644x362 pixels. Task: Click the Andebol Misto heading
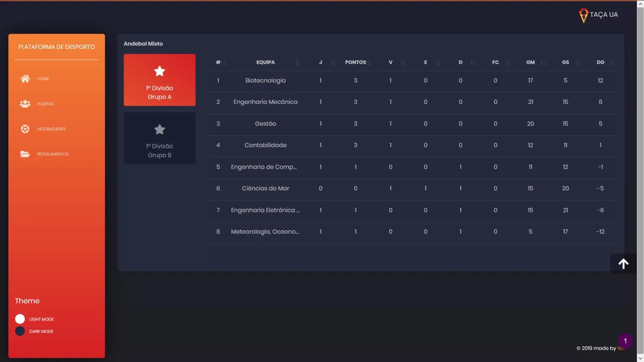coord(143,44)
